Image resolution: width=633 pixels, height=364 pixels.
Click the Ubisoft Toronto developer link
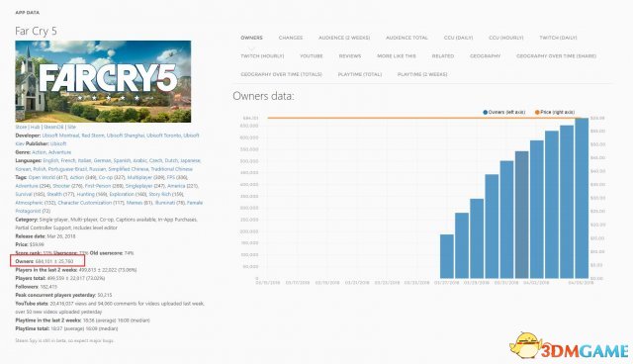[x=164, y=136]
